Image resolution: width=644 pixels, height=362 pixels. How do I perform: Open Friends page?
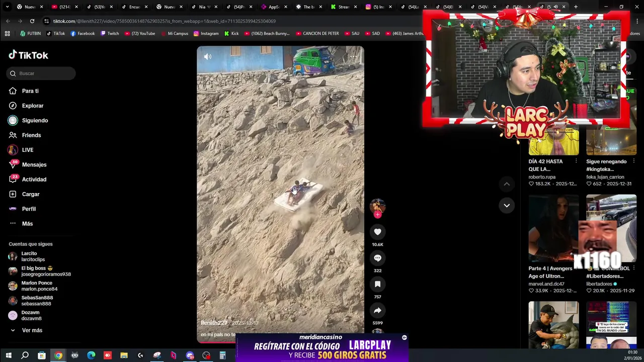(x=31, y=135)
